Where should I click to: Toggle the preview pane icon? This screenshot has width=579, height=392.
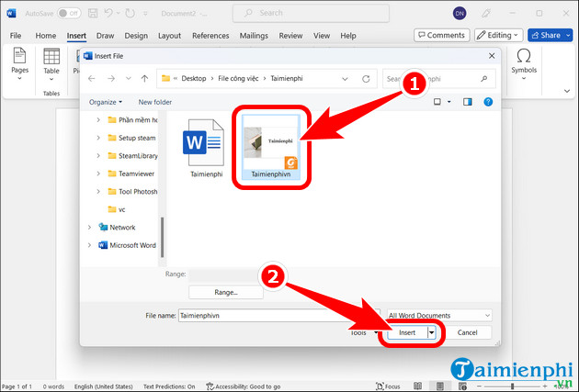coord(468,102)
